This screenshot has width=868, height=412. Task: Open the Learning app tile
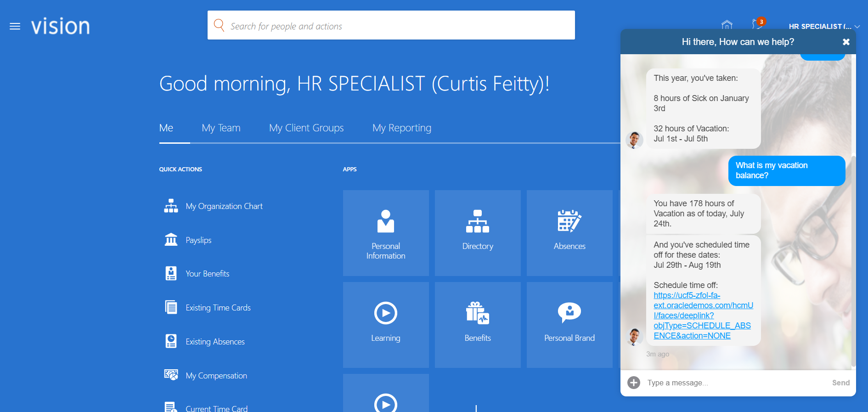(x=386, y=325)
